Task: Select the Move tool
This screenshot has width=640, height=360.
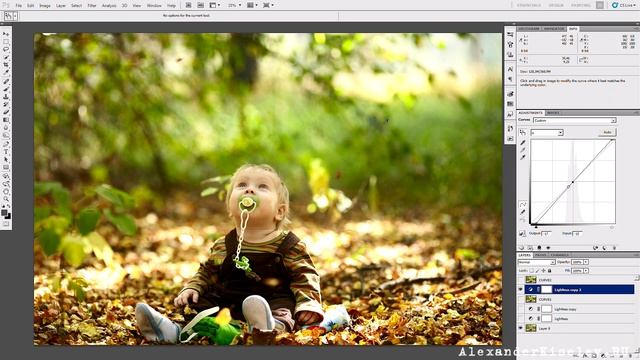Action: point(6,34)
